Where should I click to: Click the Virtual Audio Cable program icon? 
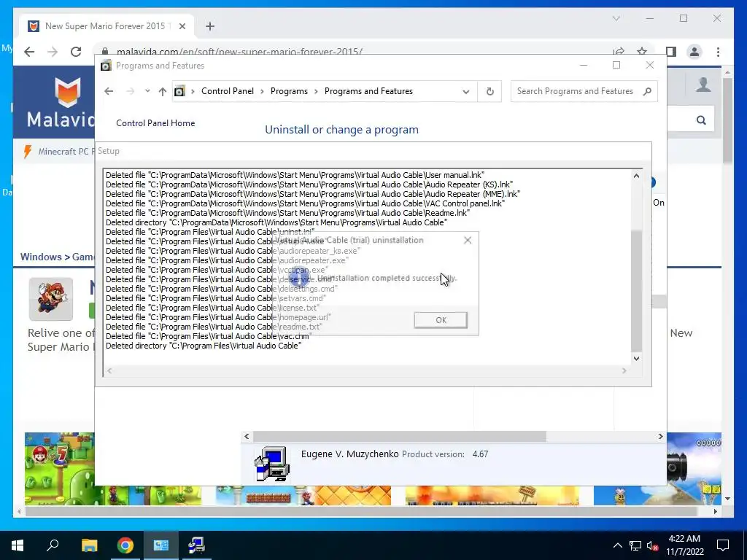point(271,463)
